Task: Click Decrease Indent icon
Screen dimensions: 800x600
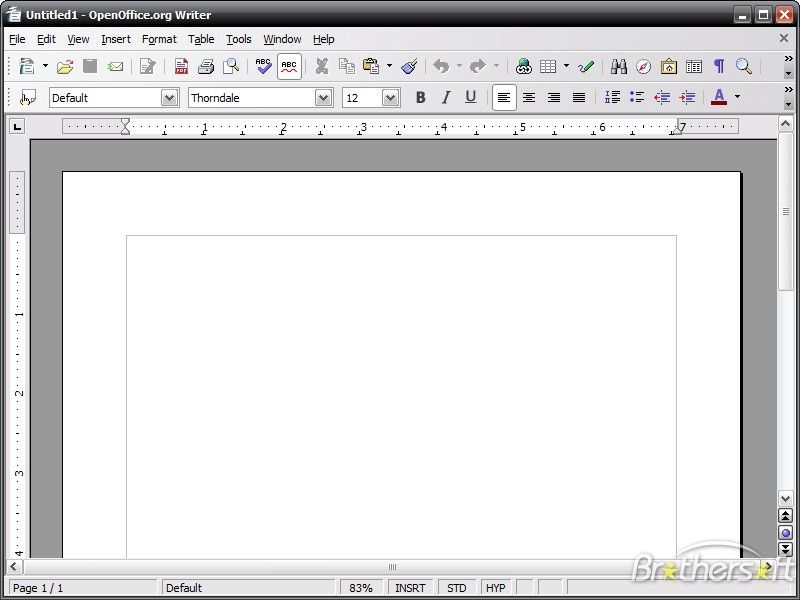Action: click(x=662, y=97)
